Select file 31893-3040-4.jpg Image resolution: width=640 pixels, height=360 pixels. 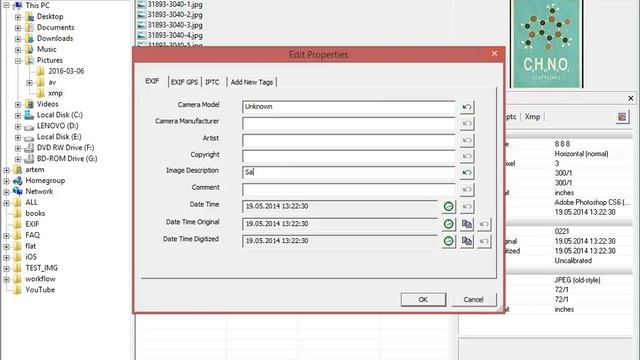coord(175,36)
